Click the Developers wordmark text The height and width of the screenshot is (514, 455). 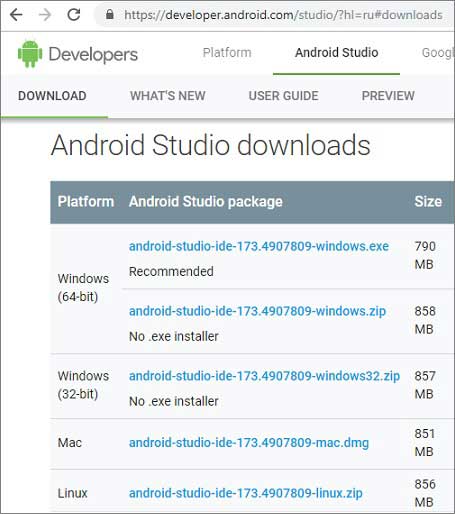[93, 54]
